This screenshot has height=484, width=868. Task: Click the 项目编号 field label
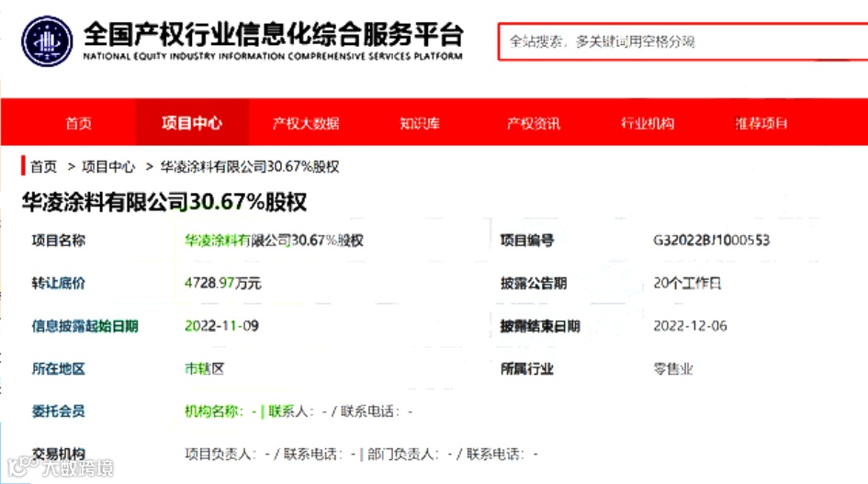[527, 241]
